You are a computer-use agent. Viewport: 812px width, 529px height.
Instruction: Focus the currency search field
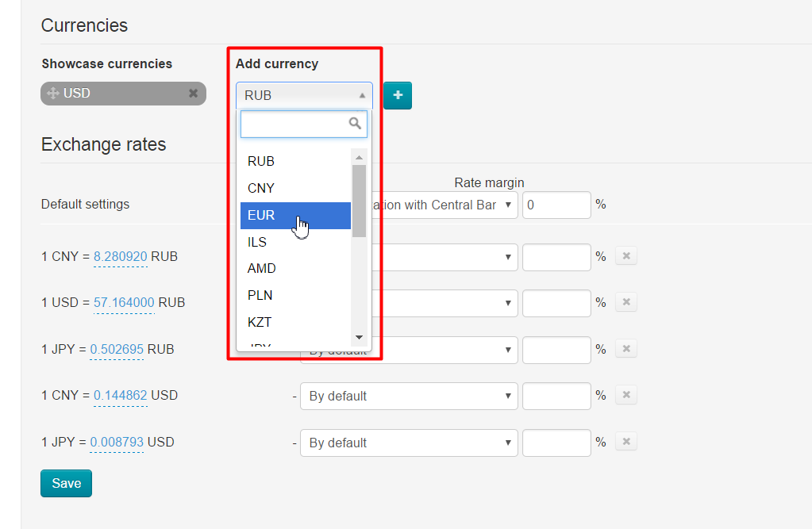[304, 124]
